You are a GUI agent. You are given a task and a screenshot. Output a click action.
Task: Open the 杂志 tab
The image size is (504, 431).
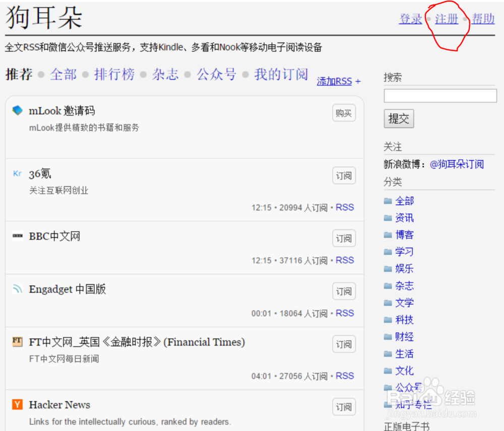165,75
